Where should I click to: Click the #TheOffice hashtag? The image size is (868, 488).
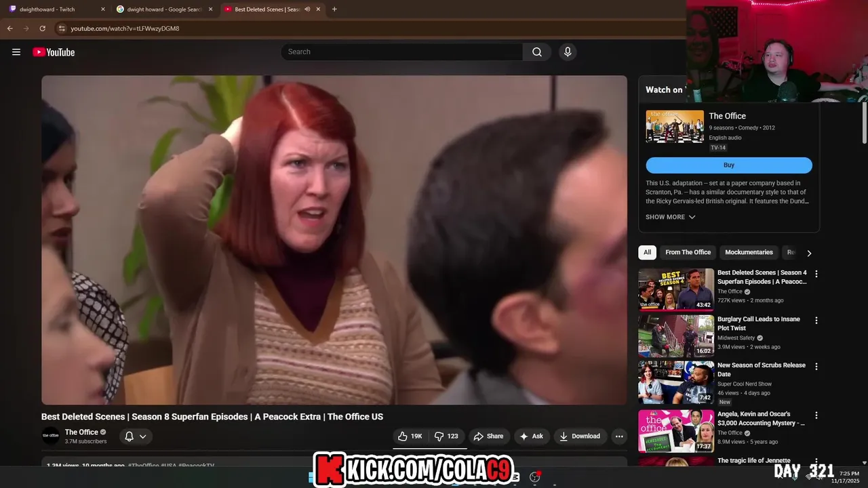point(143,466)
